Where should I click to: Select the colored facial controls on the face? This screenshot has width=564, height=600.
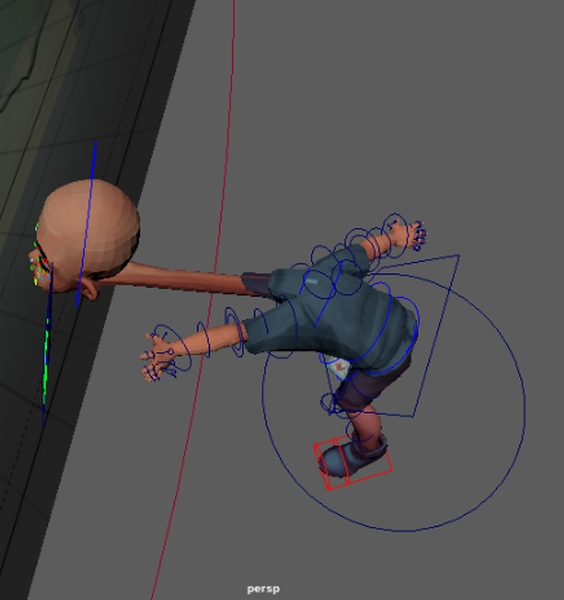pyautogui.click(x=39, y=263)
